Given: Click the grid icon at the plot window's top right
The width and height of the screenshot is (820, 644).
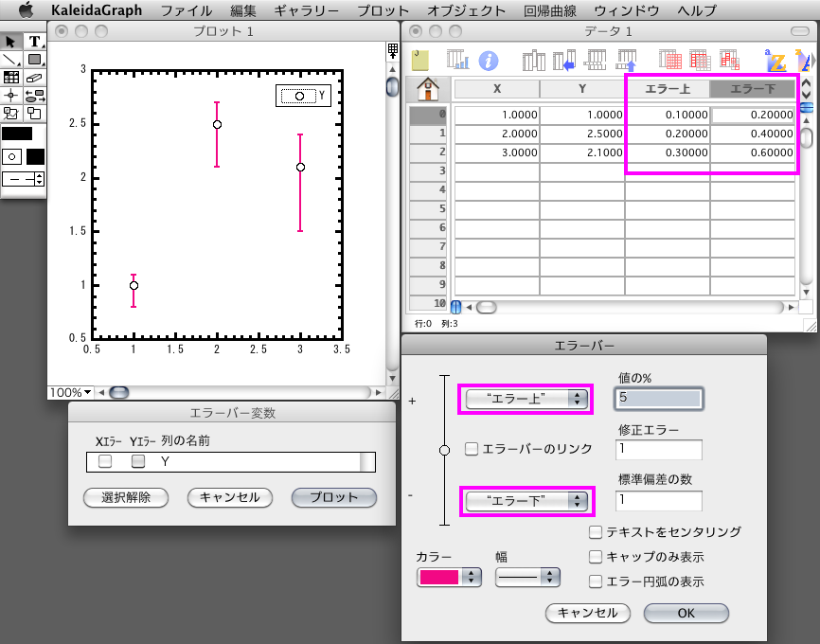Looking at the screenshot, I should pos(393,51).
